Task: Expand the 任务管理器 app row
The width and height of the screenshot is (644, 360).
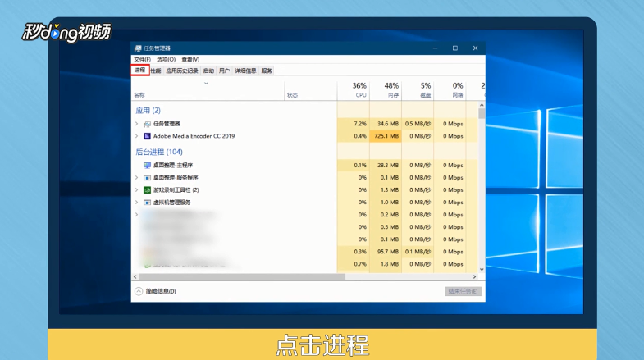Action: (x=137, y=124)
